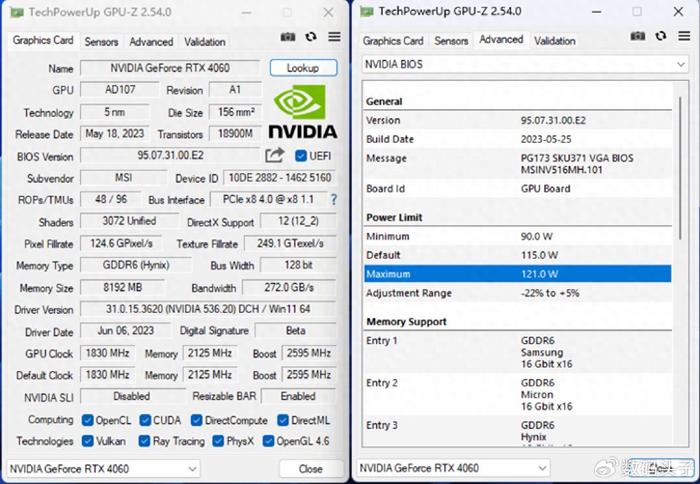The width and height of the screenshot is (700, 484).
Task: Open the NVIDIA BIOS dropdown
Action: click(x=525, y=64)
